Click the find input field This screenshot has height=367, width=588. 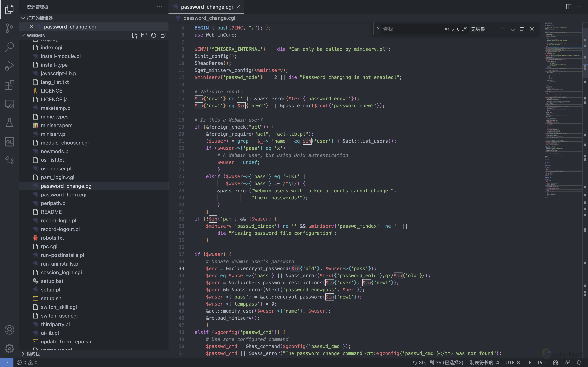coord(411,29)
